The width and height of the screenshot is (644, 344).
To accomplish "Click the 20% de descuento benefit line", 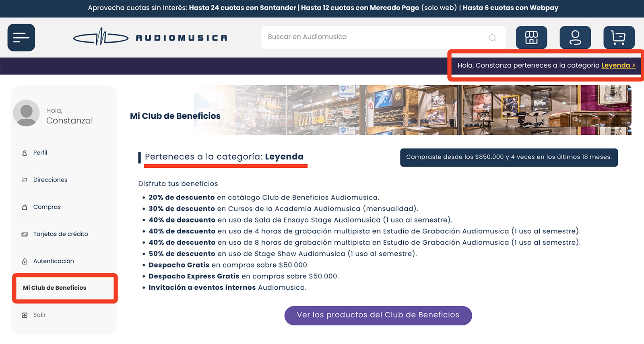I will pos(264,198).
